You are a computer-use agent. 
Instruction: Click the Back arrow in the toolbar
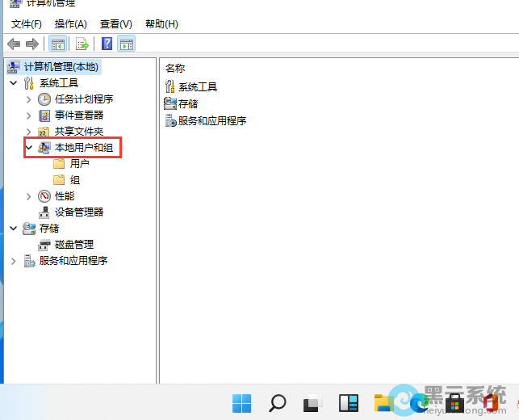(x=13, y=44)
